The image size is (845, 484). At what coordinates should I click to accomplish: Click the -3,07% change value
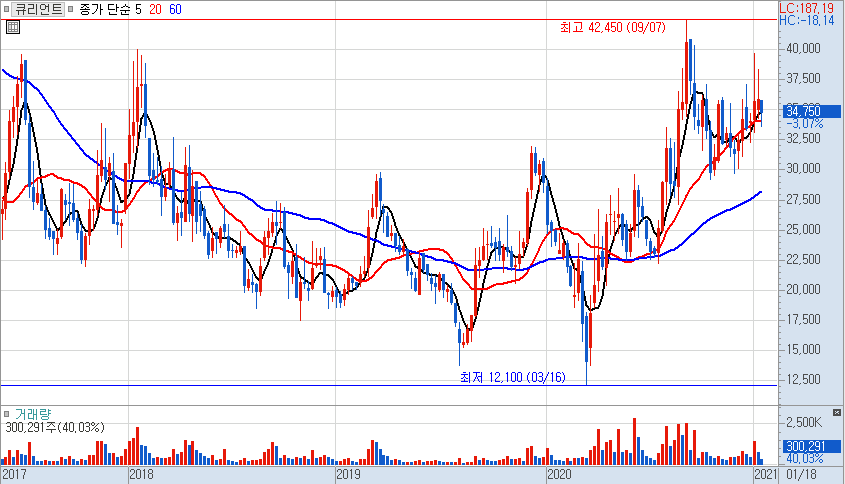tap(805, 124)
